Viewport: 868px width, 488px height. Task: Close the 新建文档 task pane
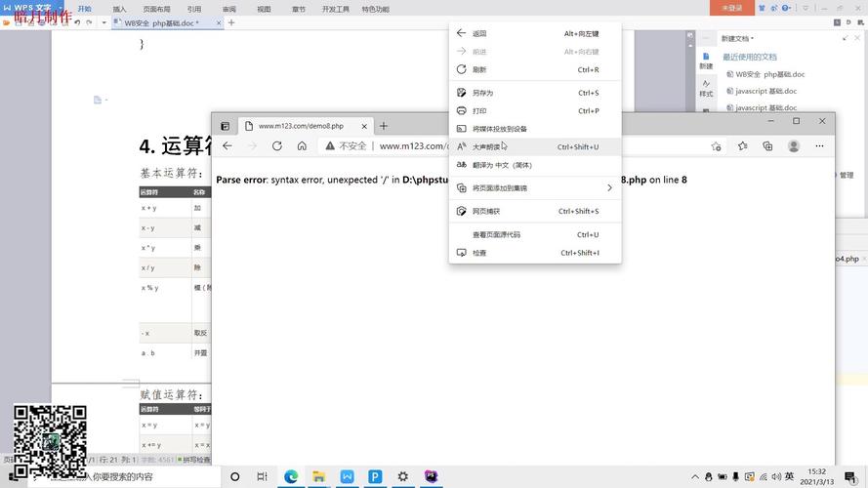click(x=857, y=38)
